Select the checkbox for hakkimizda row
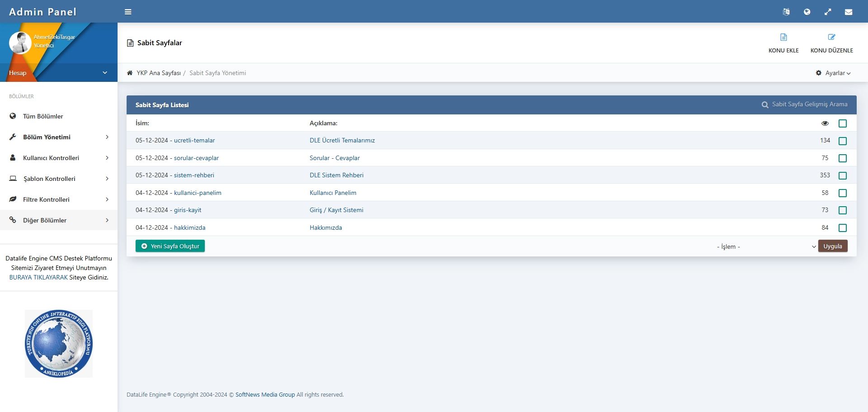Screen dimensions: 868x412 tap(843, 228)
